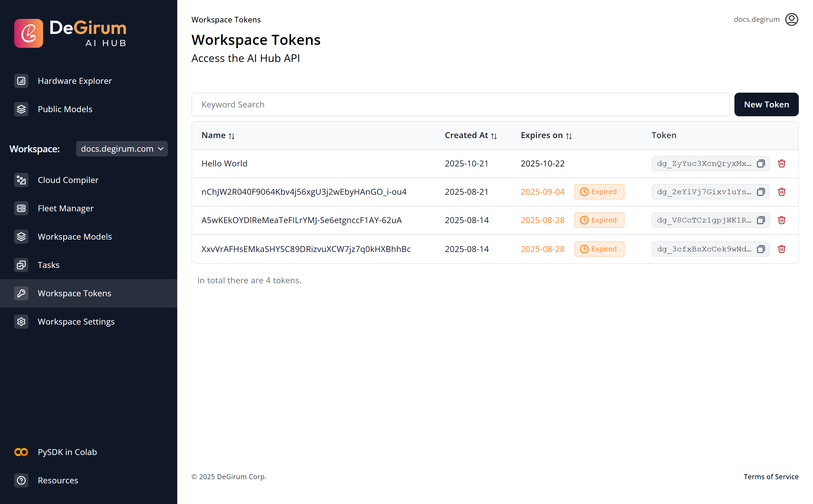Open the docs.degirum.com workspace selector
This screenshot has height=504, width=813.
pos(121,149)
